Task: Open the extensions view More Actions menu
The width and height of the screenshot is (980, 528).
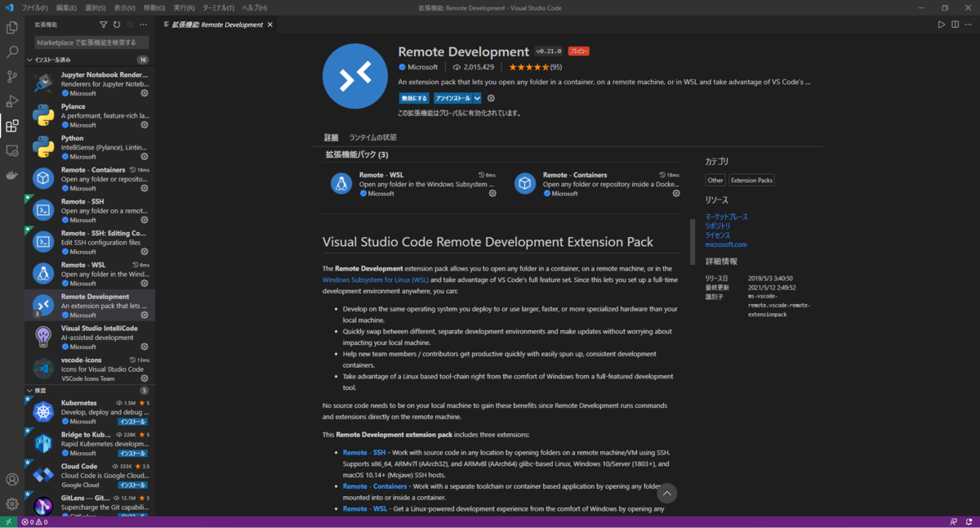Action: pos(143,25)
